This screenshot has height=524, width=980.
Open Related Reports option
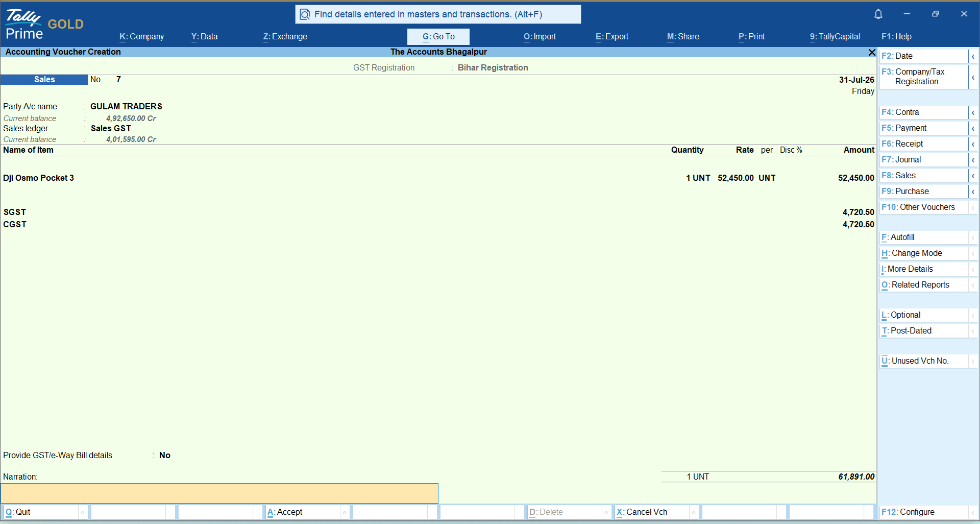tap(924, 285)
